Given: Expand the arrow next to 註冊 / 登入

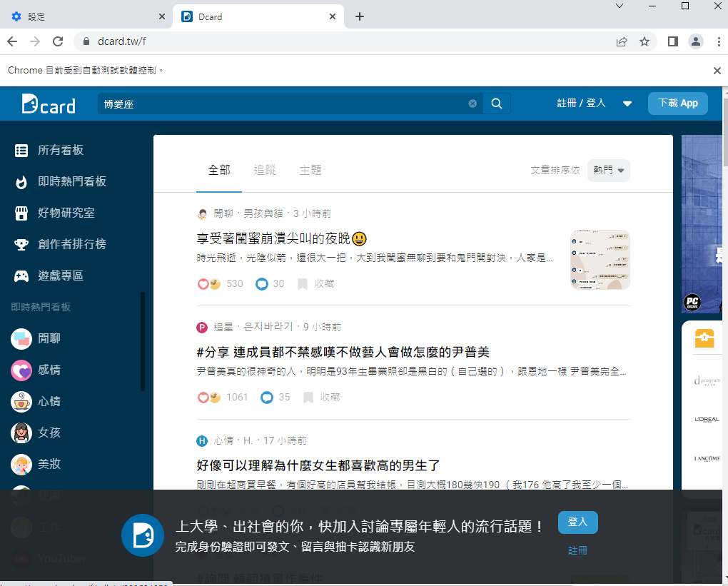Looking at the screenshot, I should (x=627, y=103).
